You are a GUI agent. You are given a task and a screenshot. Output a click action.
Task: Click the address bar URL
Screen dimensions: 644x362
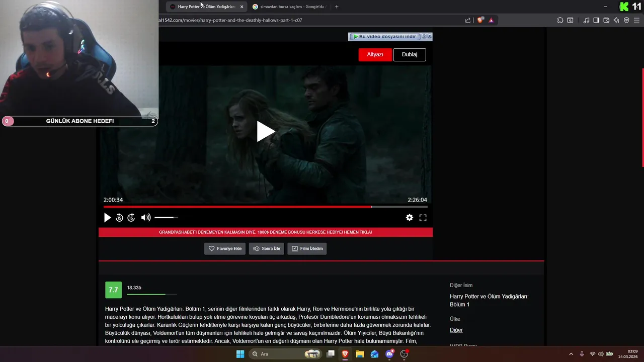pos(230,20)
